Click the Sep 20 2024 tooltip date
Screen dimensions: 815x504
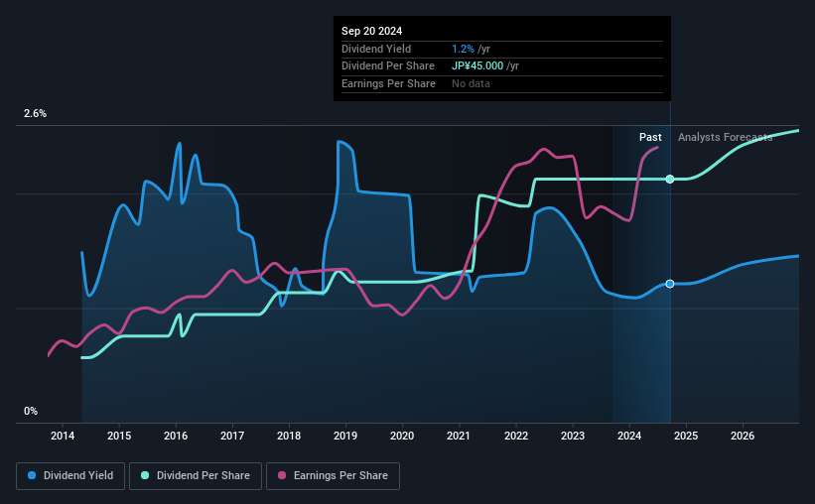[371, 31]
